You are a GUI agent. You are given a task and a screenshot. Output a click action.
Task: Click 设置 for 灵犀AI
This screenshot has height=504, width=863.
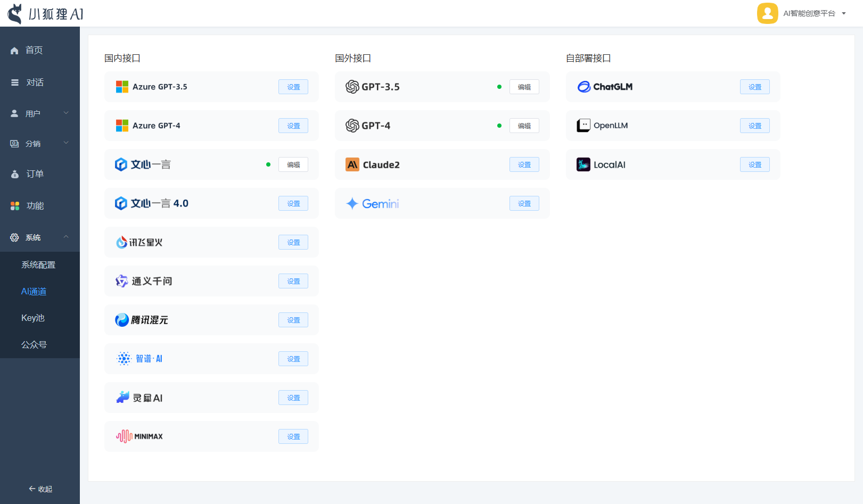293,398
